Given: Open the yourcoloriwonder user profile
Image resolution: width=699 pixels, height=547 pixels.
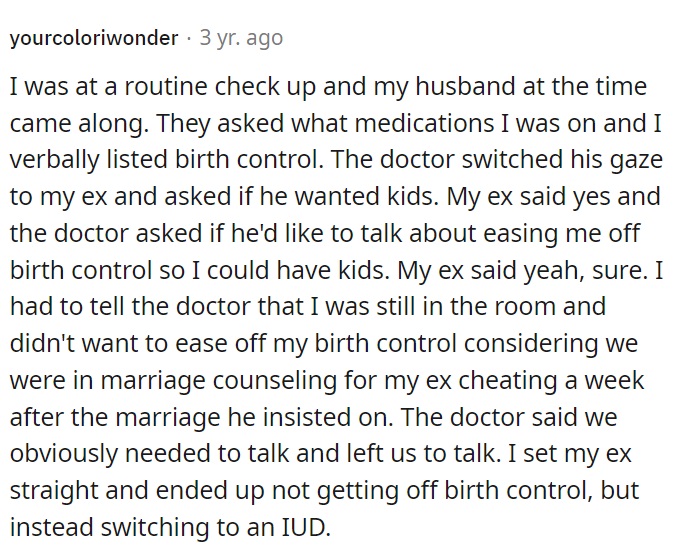Looking at the screenshot, I should 94,38.
